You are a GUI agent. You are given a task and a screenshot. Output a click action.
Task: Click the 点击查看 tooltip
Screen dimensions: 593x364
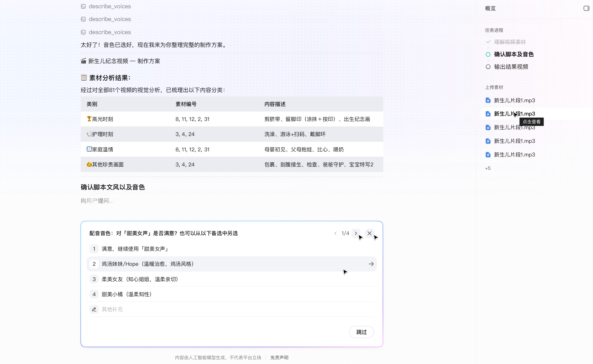pos(531,122)
